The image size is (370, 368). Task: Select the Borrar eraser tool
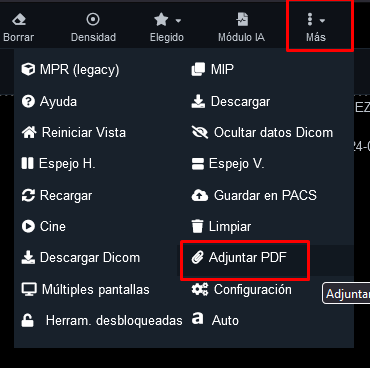point(19,28)
